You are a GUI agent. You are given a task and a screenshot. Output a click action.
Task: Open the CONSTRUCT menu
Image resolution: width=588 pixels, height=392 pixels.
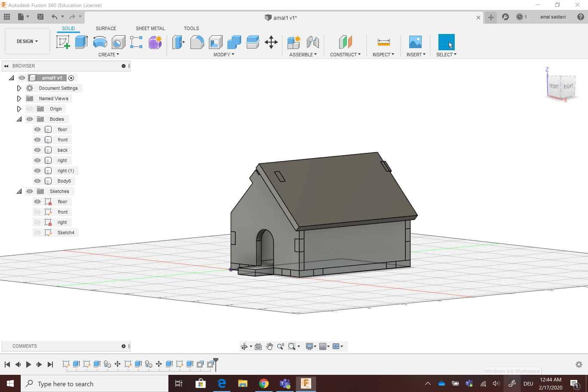coord(345,55)
